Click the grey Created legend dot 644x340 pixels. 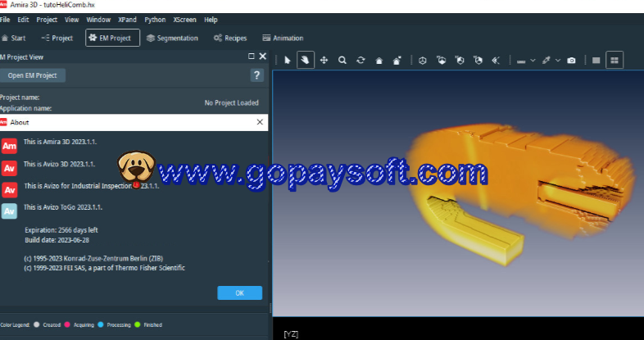(x=37, y=324)
